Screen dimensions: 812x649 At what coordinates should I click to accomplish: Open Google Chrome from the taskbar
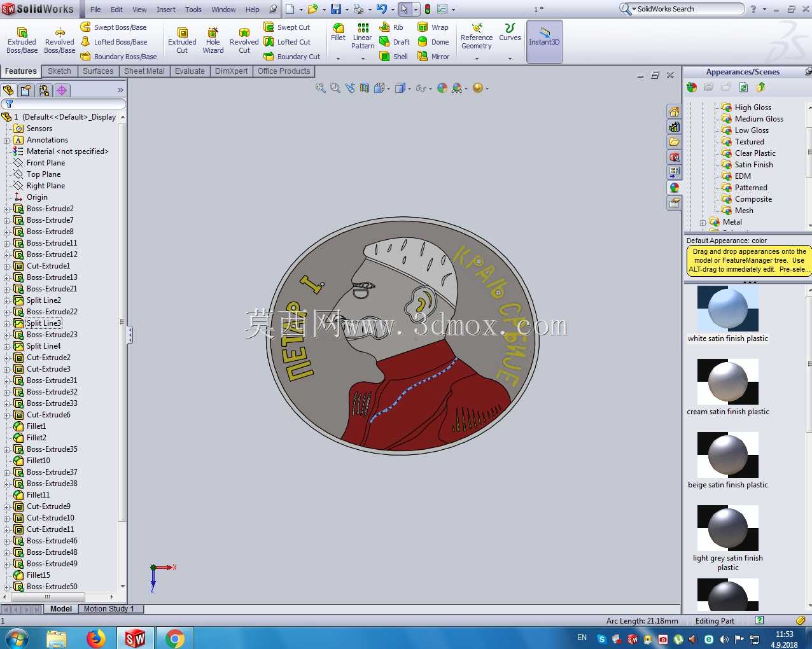tap(174, 638)
